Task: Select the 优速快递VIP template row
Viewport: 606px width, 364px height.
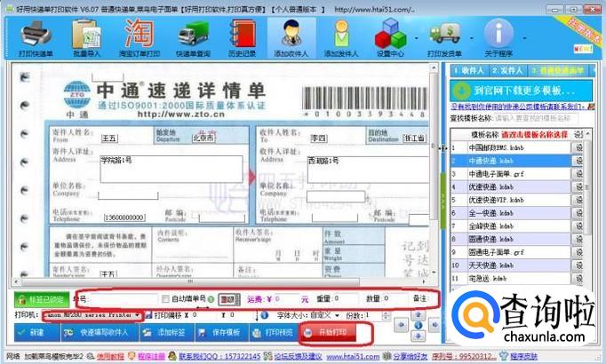Action: click(510, 200)
